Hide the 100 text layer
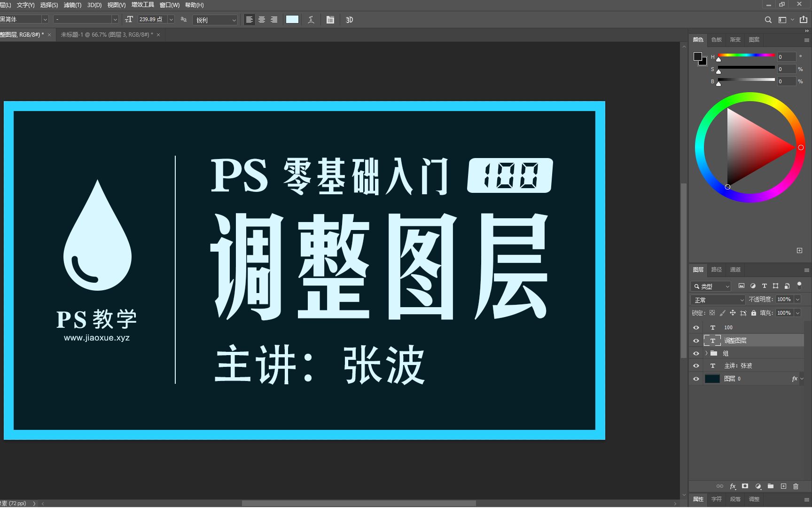This screenshot has width=812, height=508. [696, 327]
